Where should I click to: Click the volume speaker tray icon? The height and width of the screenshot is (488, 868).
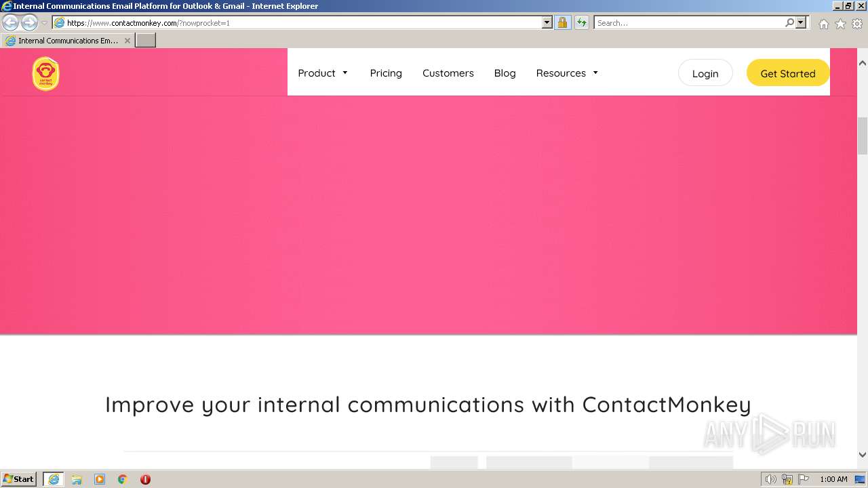(770, 479)
